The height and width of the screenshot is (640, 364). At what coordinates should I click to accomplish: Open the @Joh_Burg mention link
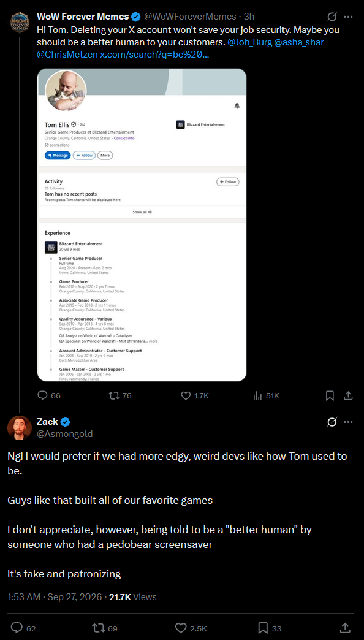pyautogui.click(x=250, y=42)
